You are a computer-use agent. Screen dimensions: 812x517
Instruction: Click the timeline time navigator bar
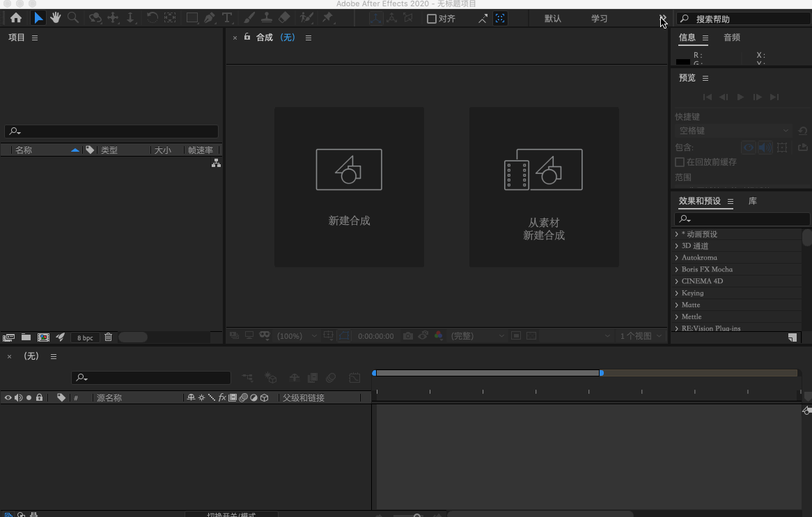click(x=488, y=373)
